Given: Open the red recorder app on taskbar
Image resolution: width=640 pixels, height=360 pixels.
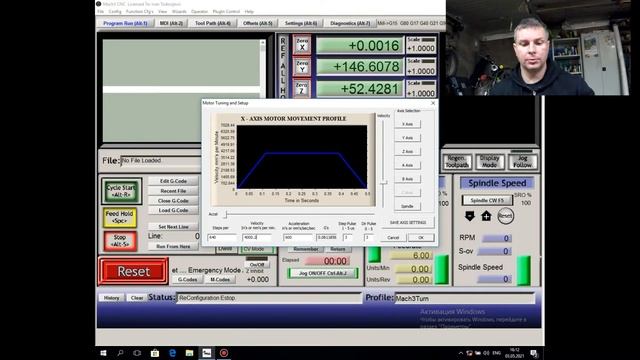Looking at the screenshot, I should click(x=224, y=353).
